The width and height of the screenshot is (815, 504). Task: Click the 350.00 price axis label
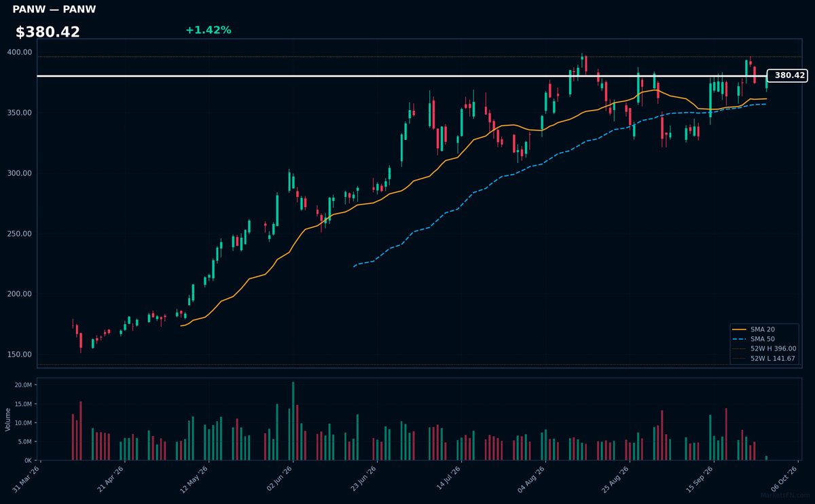[20, 113]
